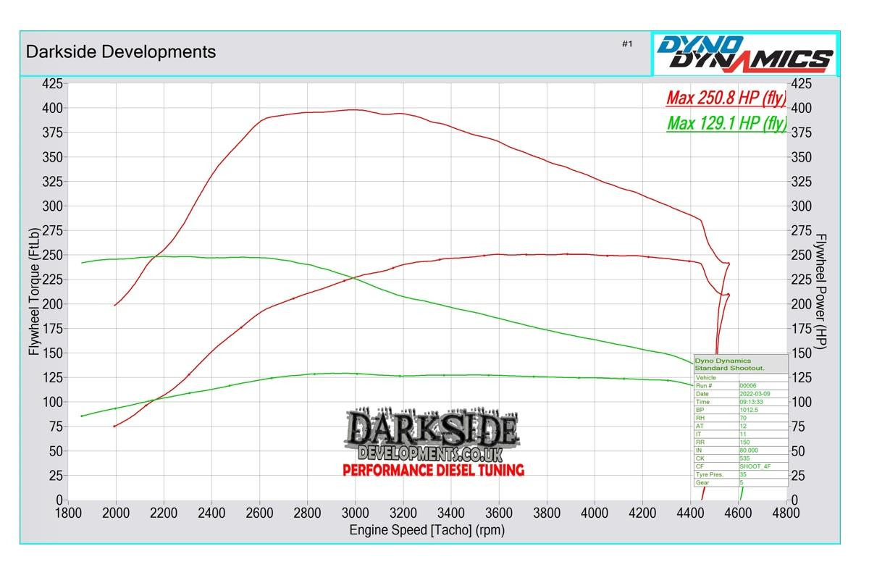Click the 3600 rpm axis label

499,513
